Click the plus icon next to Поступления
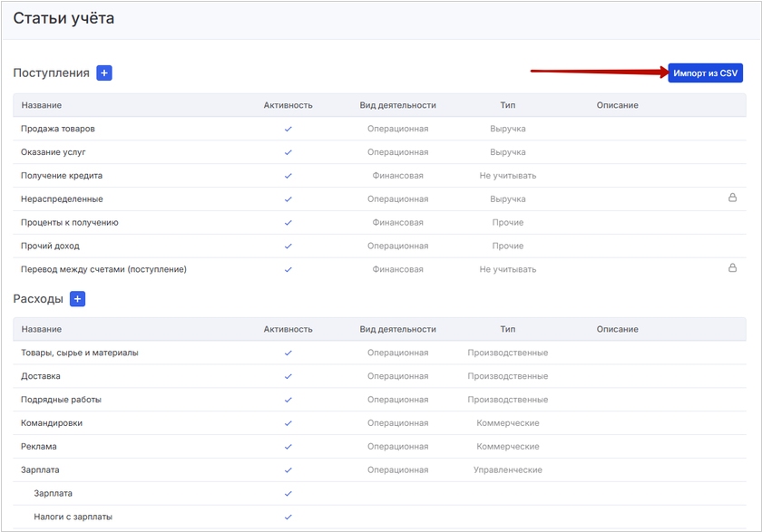 pyautogui.click(x=103, y=73)
